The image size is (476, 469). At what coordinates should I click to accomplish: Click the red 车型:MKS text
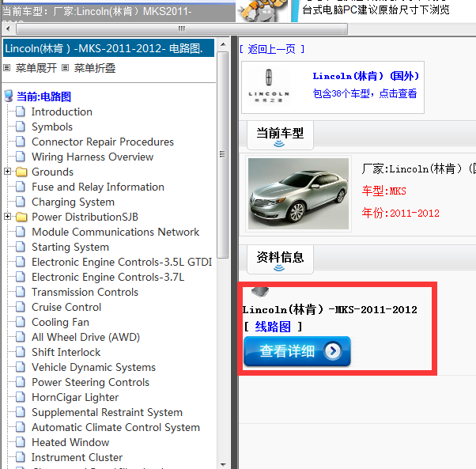click(x=383, y=191)
